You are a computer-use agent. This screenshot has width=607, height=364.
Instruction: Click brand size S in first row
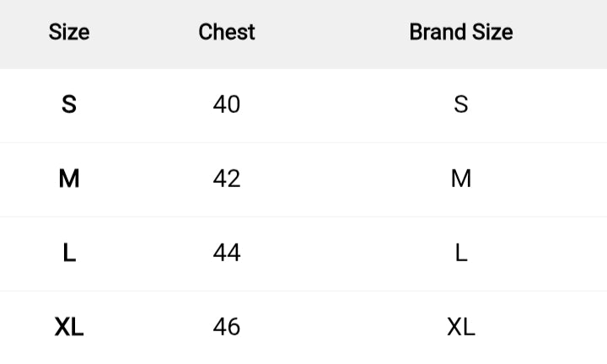pyautogui.click(x=461, y=104)
